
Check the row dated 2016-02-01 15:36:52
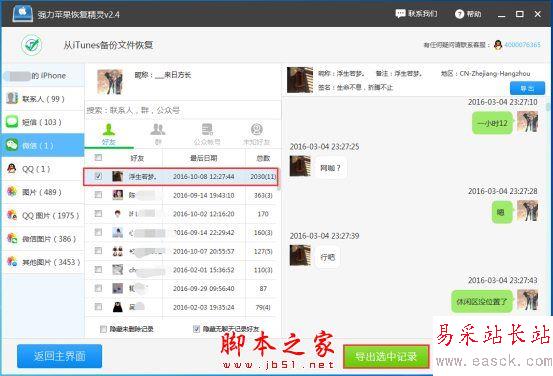98,269
